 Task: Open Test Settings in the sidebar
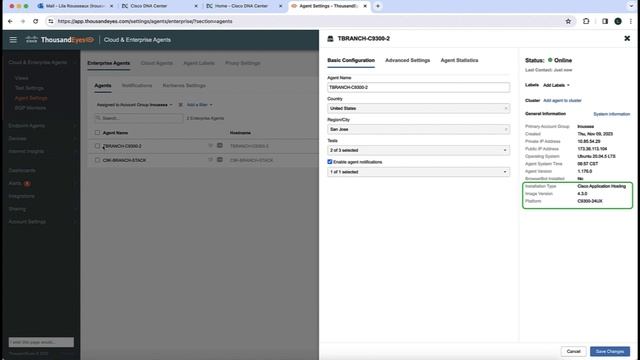click(x=29, y=88)
